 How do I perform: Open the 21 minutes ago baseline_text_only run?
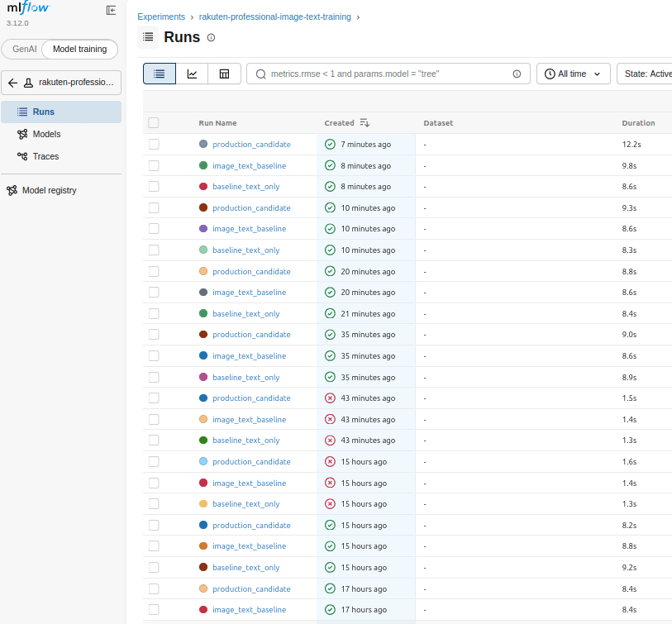pyautogui.click(x=246, y=314)
